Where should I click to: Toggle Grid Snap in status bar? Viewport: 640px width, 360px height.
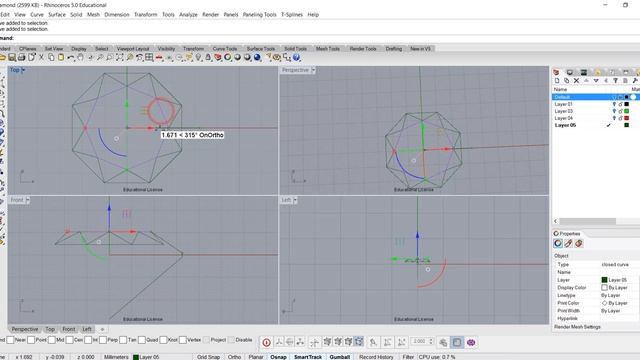click(209, 357)
